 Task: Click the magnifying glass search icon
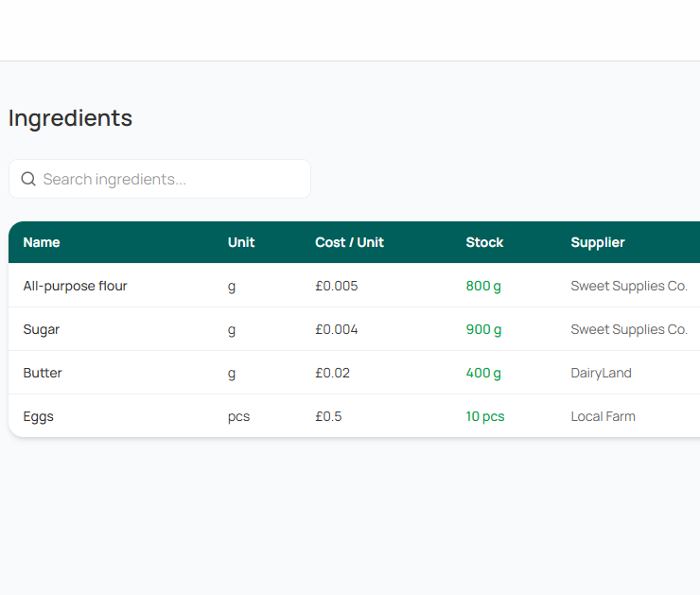point(28,179)
